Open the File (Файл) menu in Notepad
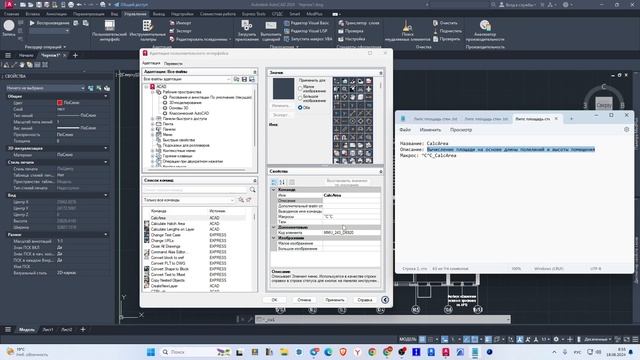The image size is (640, 360). tap(405, 130)
